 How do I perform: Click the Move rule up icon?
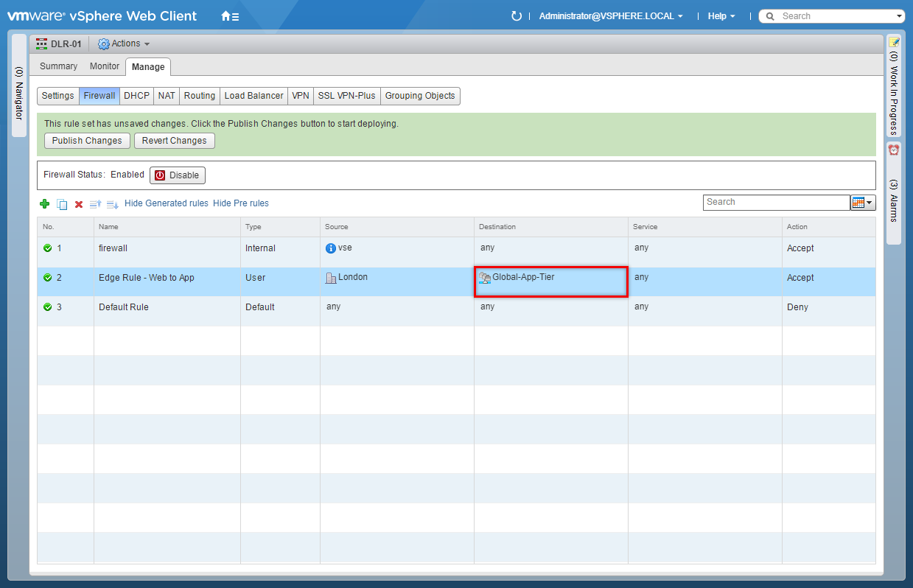tap(95, 204)
